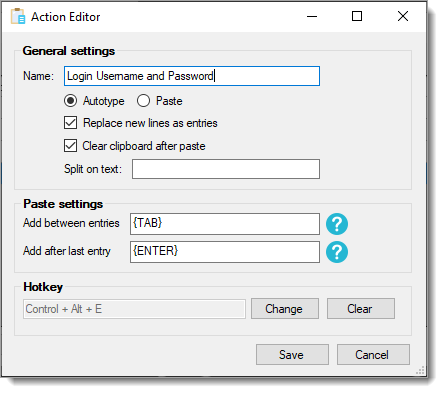Change the assigned hotkey
Screen dimensions: 443x393
[285, 309]
